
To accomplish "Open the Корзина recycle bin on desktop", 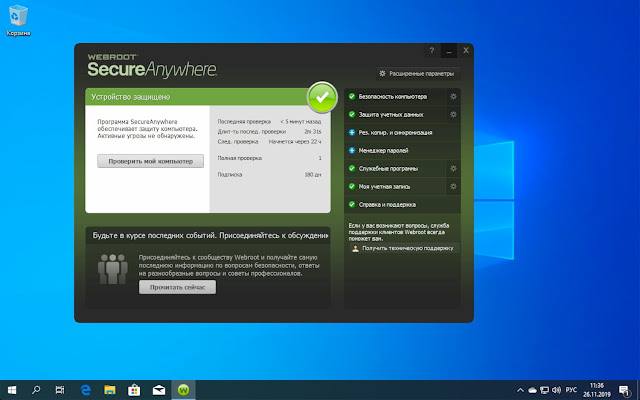I will pyautogui.click(x=18, y=20).
